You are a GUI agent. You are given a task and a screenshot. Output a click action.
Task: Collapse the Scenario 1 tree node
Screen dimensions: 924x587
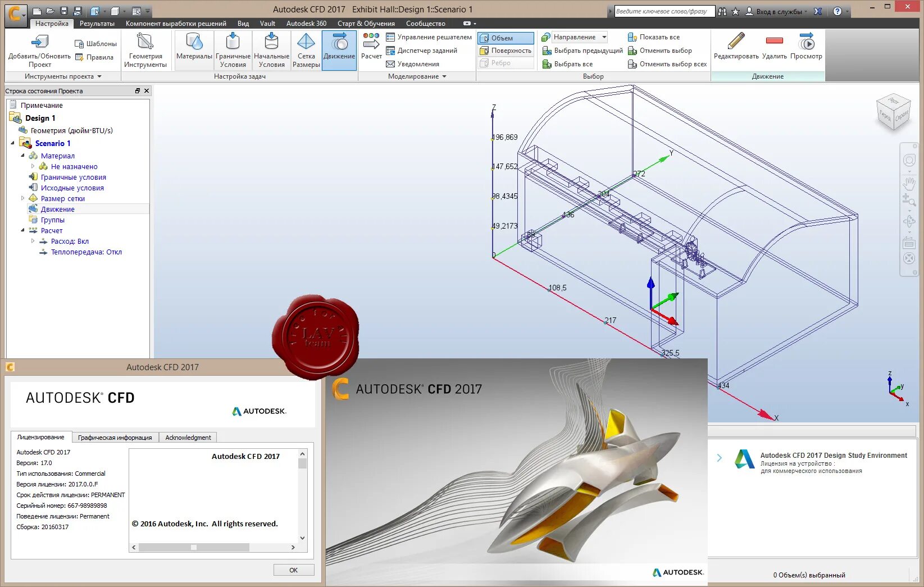pyautogui.click(x=13, y=143)
